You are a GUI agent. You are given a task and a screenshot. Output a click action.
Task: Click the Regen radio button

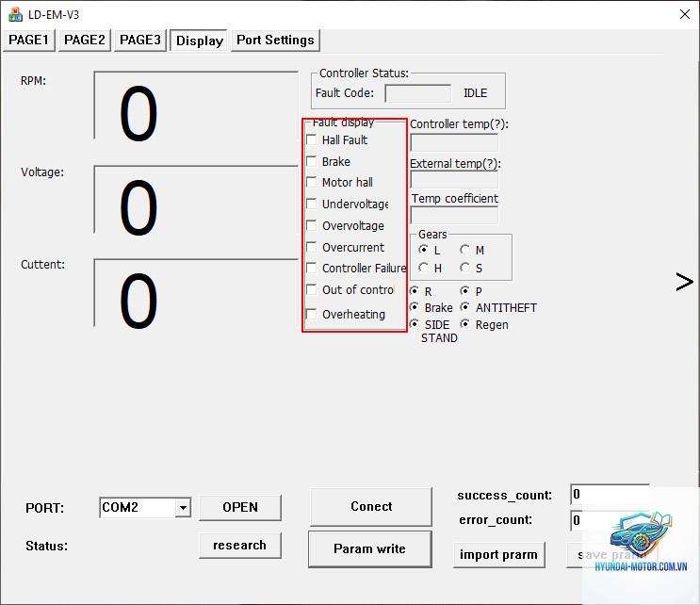click(464, 324)
